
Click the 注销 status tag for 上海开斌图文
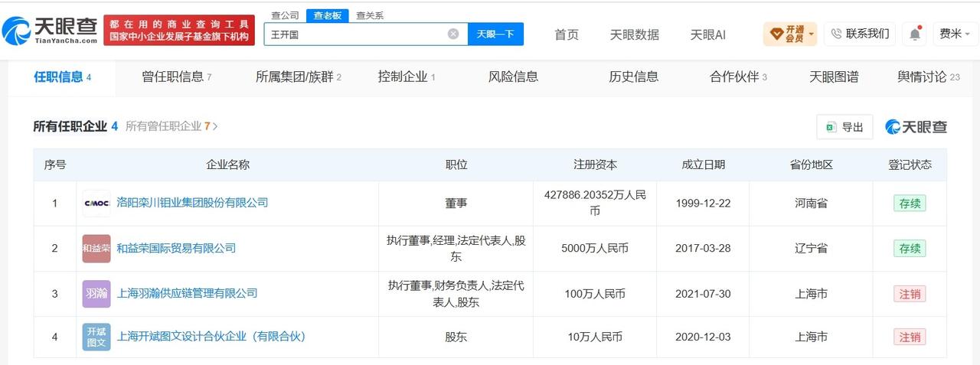coord(910,337)
